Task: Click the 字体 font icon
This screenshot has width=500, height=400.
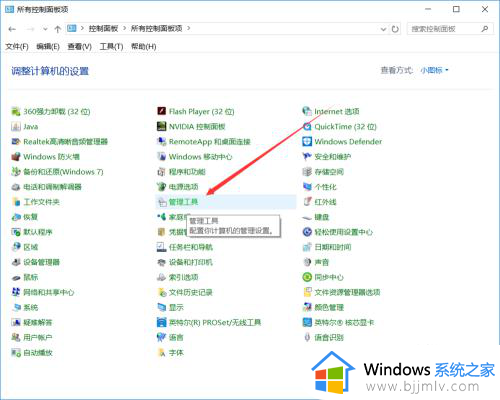Action: pos(161,353)
